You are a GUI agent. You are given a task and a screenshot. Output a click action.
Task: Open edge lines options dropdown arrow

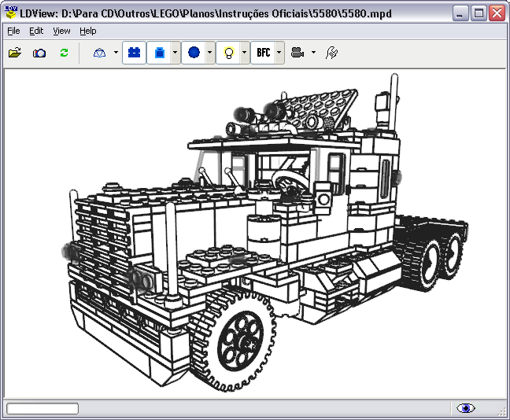175,53
